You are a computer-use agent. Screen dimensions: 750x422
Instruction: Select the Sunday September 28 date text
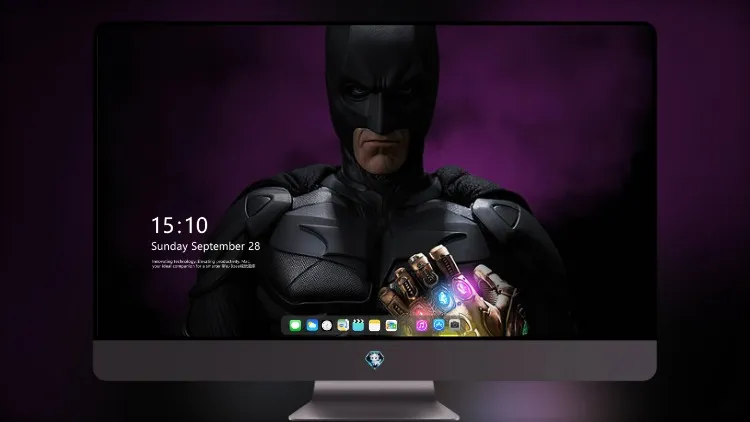[206, 246]
